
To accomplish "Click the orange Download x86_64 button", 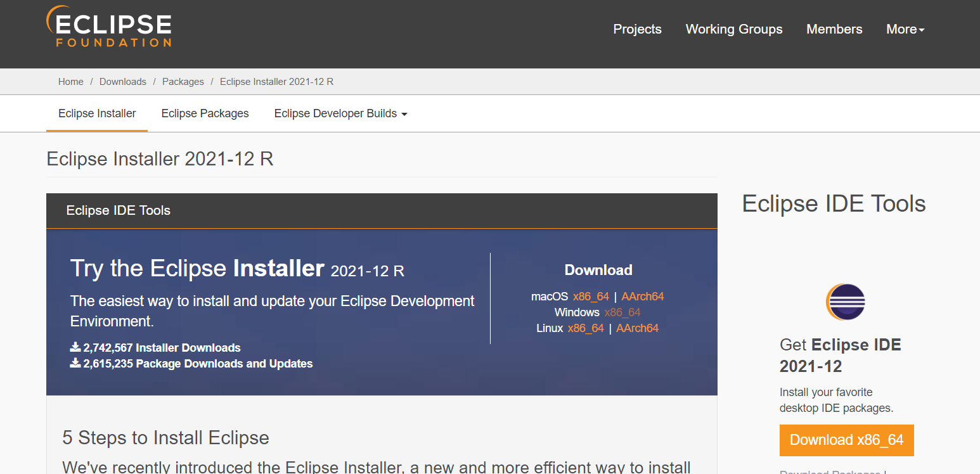I will point(847,440).
